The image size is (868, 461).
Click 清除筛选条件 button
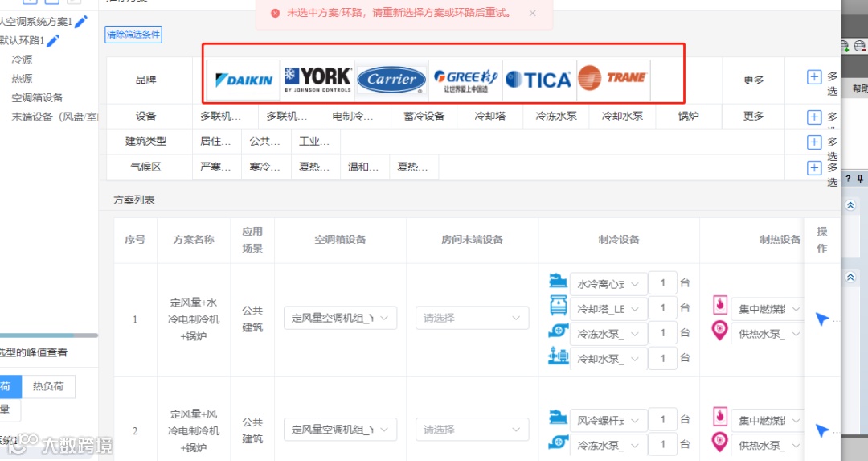tap(133, 35)
